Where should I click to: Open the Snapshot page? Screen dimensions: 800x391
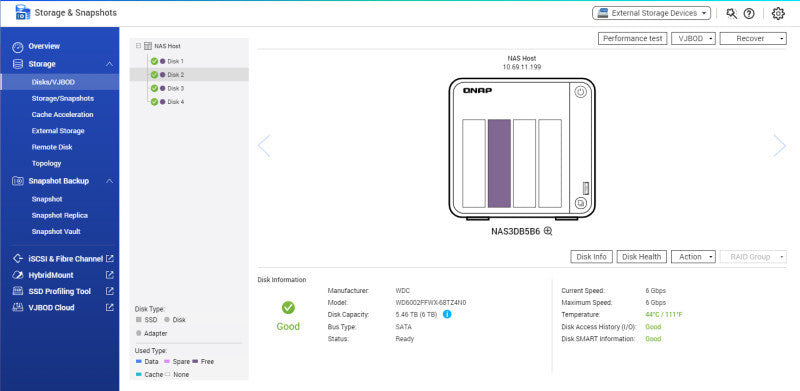(x=47, y=199)
